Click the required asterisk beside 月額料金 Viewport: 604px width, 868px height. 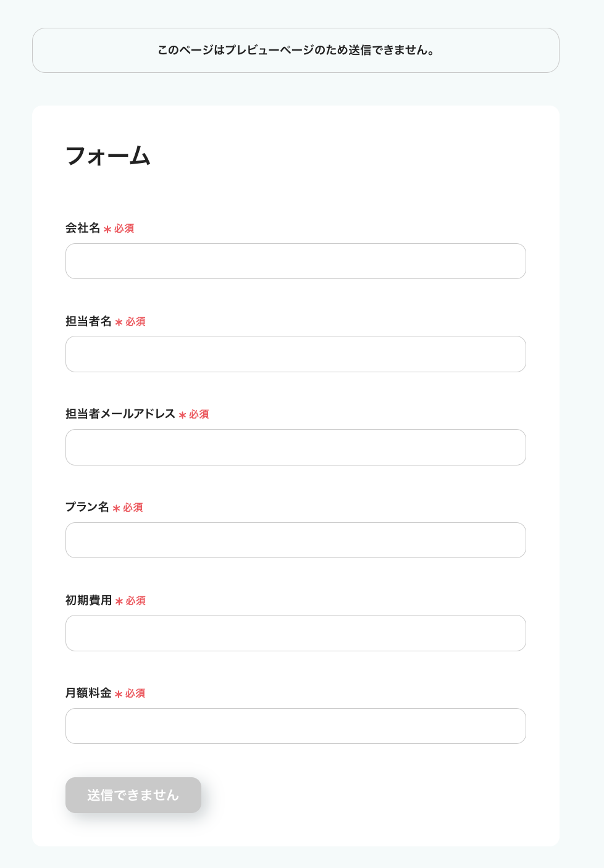(119, 695)
